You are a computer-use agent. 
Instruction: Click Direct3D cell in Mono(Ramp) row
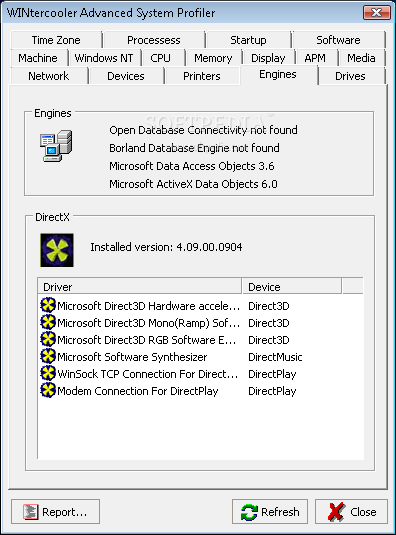[268, 323]
